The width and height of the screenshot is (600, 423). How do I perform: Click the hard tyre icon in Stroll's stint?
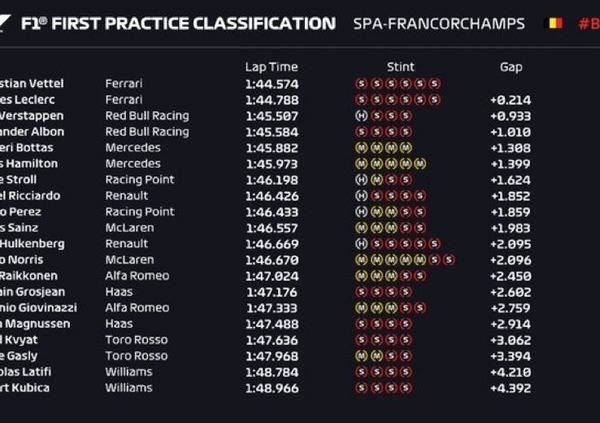pyautogui.click(x=360, y=180)
